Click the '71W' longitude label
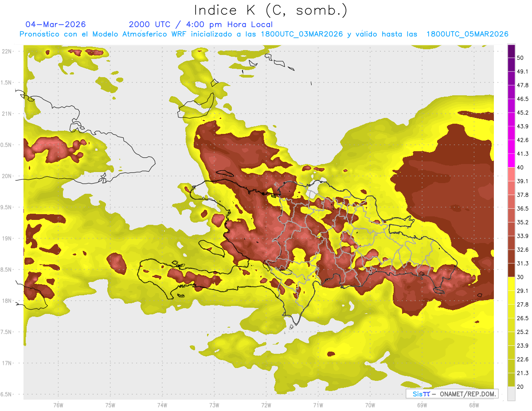This screenshot has width=532, height=411. 318,405
